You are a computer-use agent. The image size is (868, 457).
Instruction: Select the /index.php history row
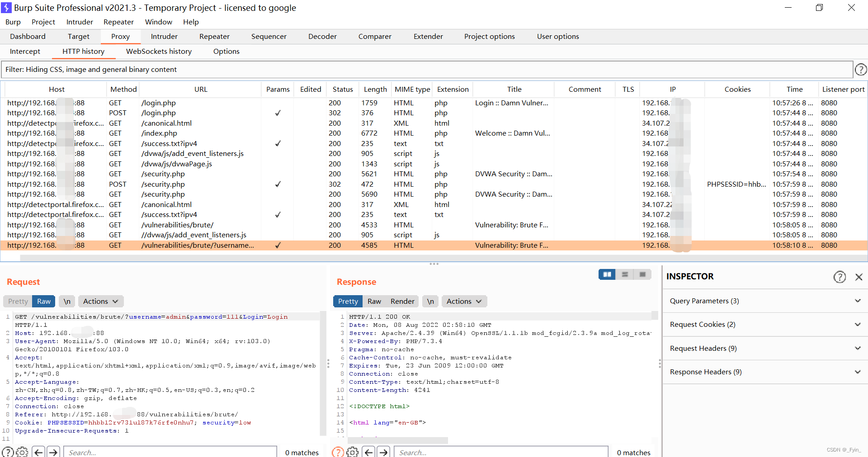pos(434,133)
